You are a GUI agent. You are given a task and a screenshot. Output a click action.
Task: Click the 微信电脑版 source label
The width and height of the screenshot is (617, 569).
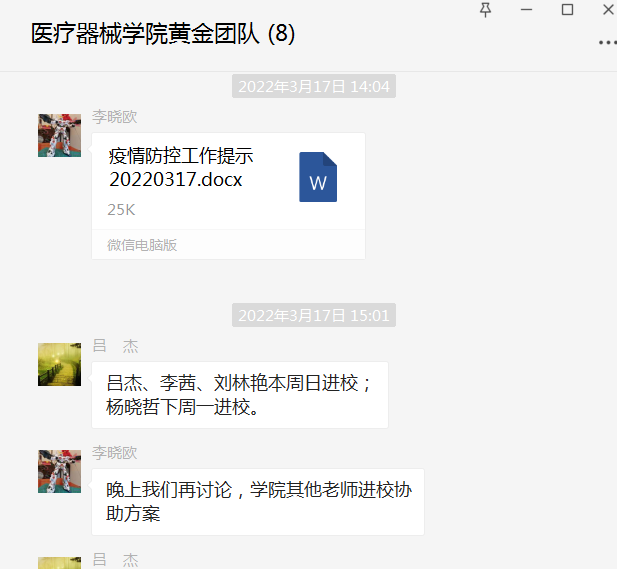coord(142,245)
